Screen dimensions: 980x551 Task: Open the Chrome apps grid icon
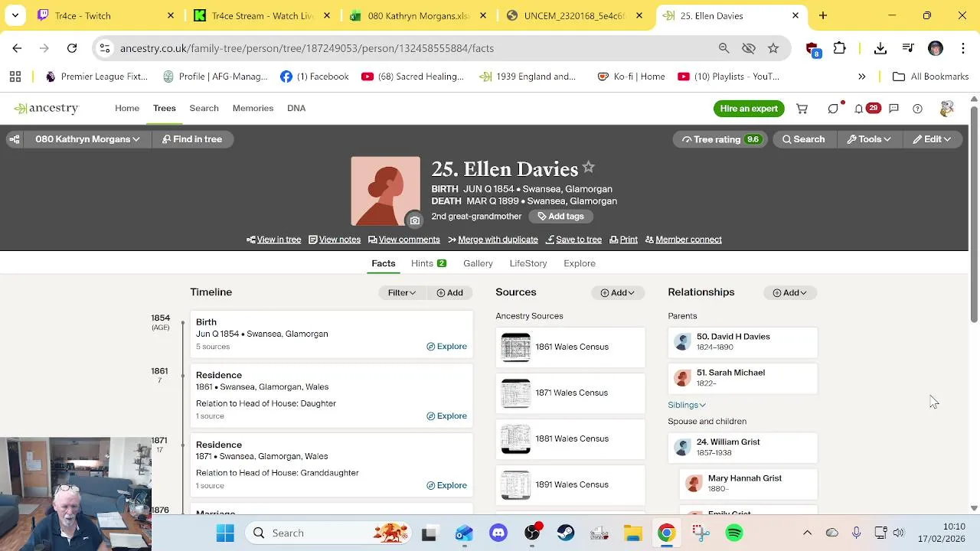pyautogui.click(x=15, y=77)
